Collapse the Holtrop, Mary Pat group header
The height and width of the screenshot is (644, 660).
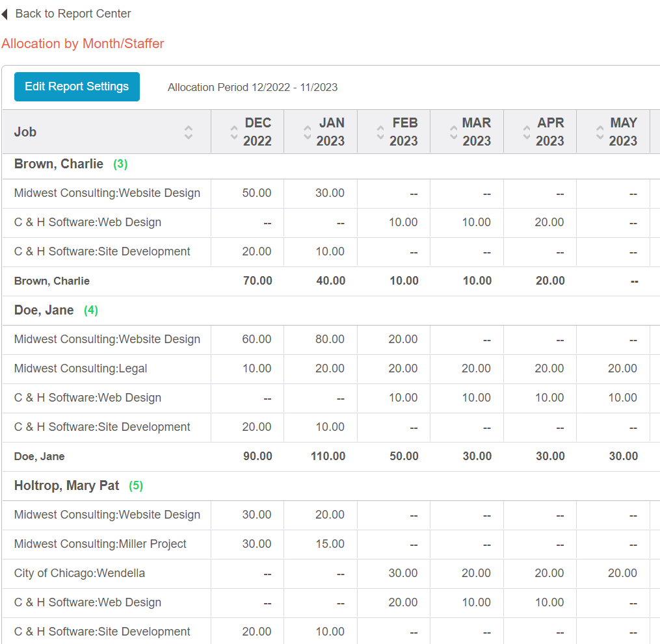[x=66, y=485]
